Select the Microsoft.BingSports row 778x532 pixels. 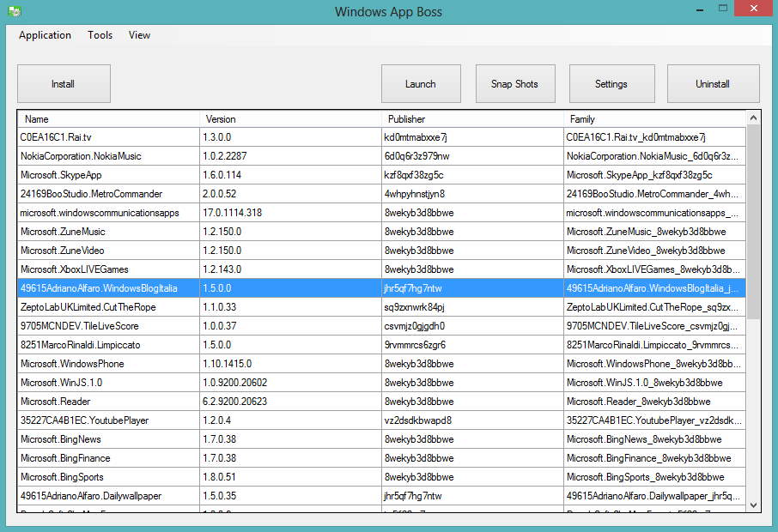(381, 477)
